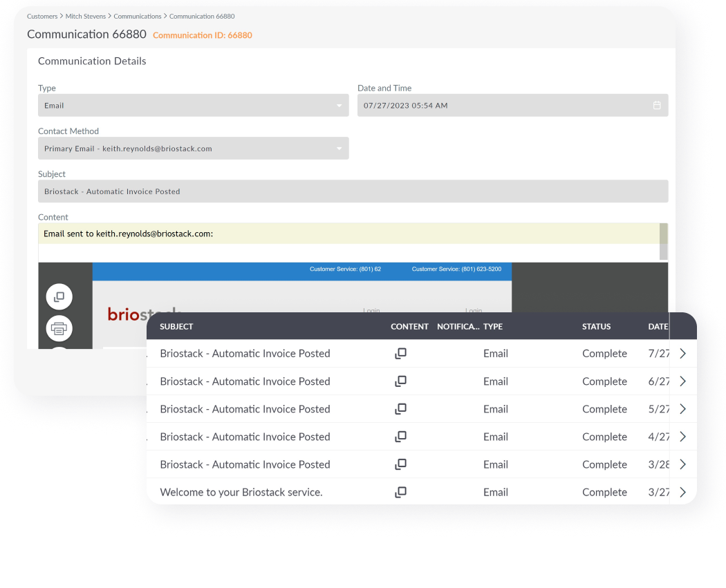Open content icon for 4/27 invoice row

(400, 437)
